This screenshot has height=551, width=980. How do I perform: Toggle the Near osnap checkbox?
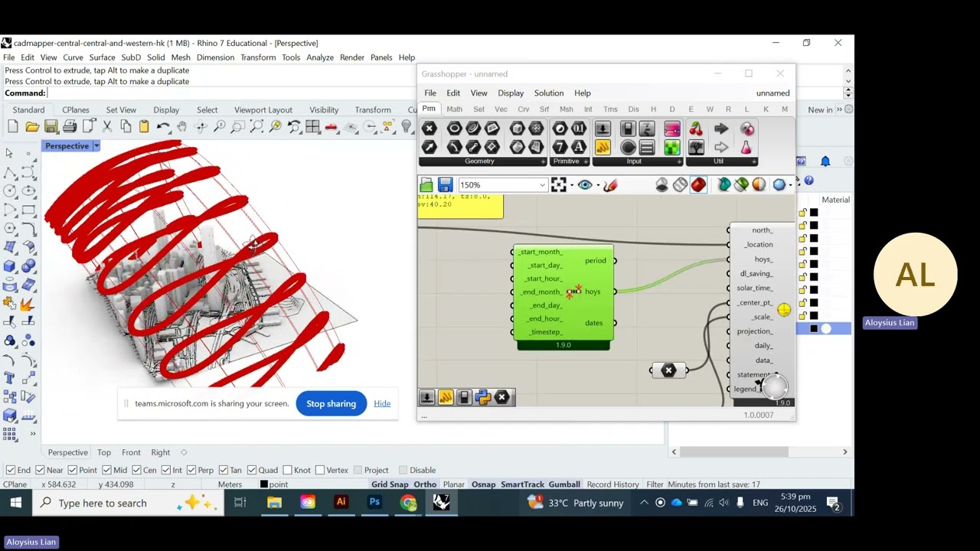(x=40, y=470)
